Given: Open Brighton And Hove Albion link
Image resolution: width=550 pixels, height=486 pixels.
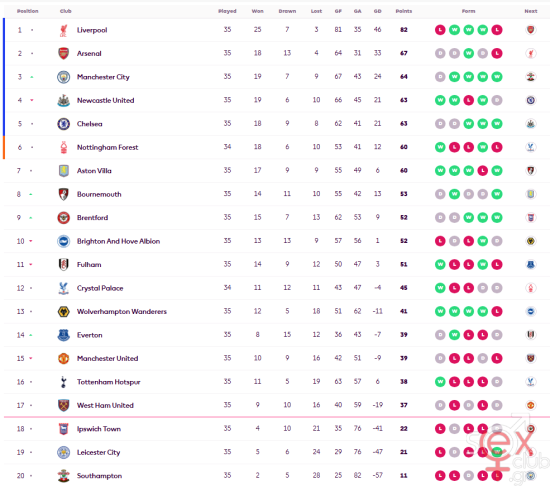Looking at the screenshot, I should pyautogui.click(x=119, y=241).
